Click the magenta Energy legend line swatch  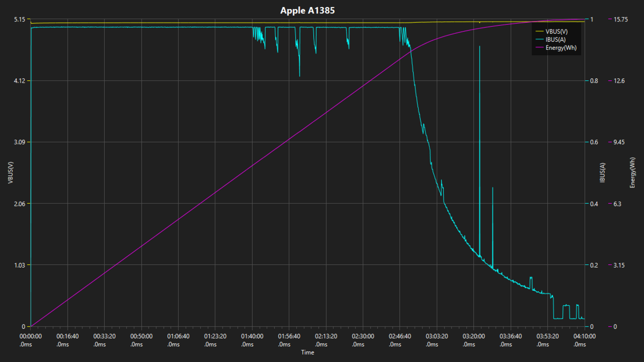539,48
